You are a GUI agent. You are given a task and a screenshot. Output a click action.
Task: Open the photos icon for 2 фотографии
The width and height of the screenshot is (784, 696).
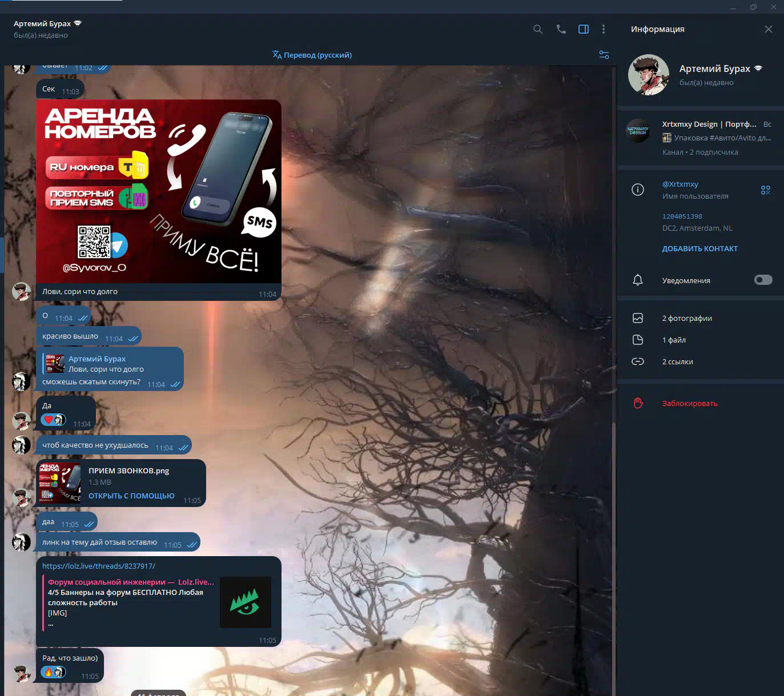638,318
